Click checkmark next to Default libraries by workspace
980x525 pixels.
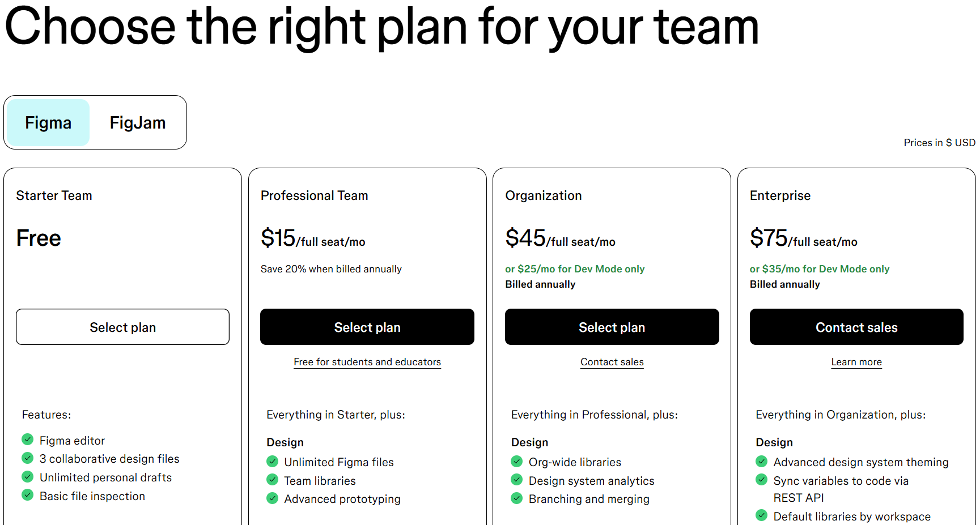coord(762,515)
